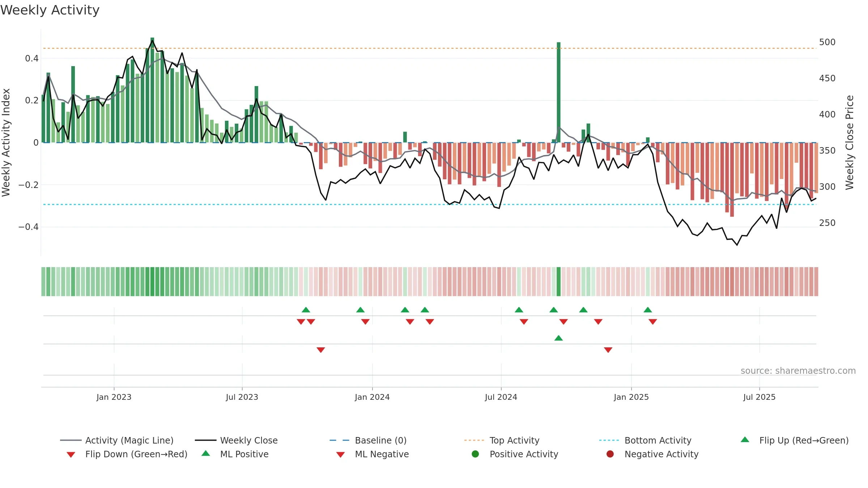The width and height of the screenshot is (868, 488).
Task: Click the Jul 2023 x-axis label
Action: click(242, 397)
